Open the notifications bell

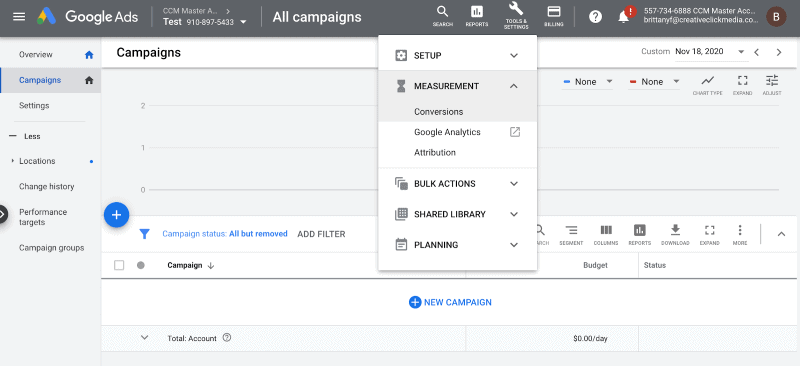click(623, 17)
